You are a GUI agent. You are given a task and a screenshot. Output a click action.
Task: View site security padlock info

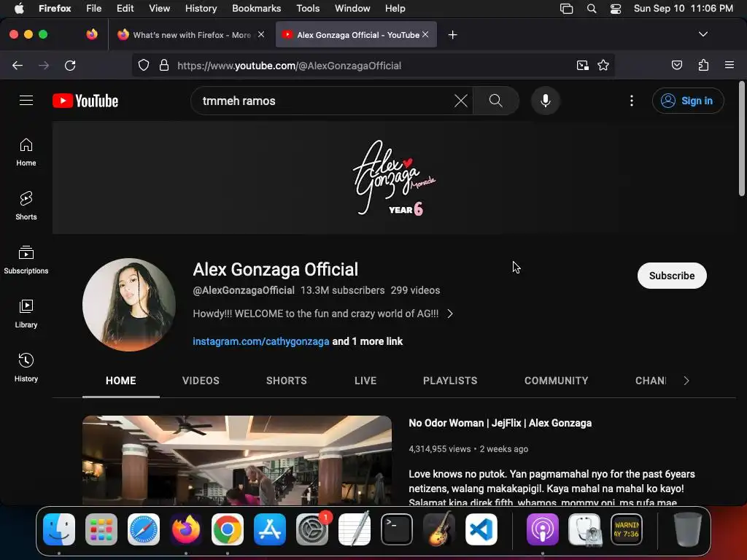coord(164,65)
